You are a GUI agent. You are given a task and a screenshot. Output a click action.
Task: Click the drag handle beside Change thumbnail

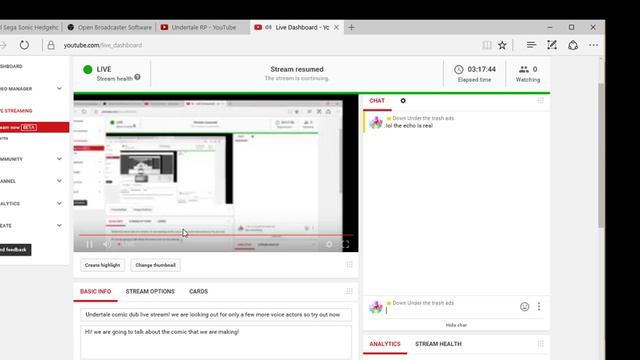349,265
